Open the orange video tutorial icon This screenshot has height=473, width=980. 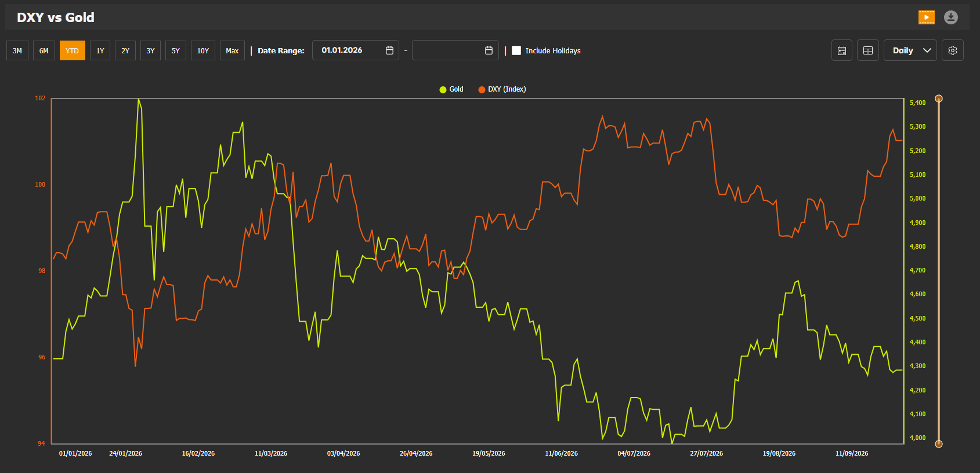click(927, 17)
